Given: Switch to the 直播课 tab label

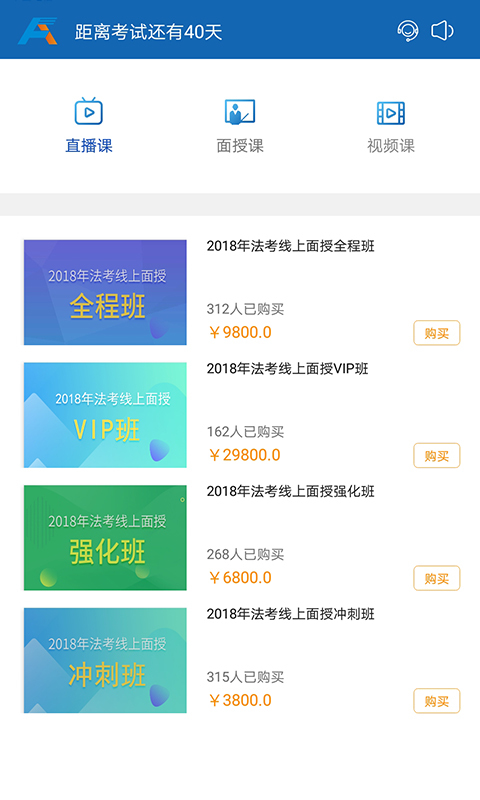Looking at the screenshot, I should point(89,146).
